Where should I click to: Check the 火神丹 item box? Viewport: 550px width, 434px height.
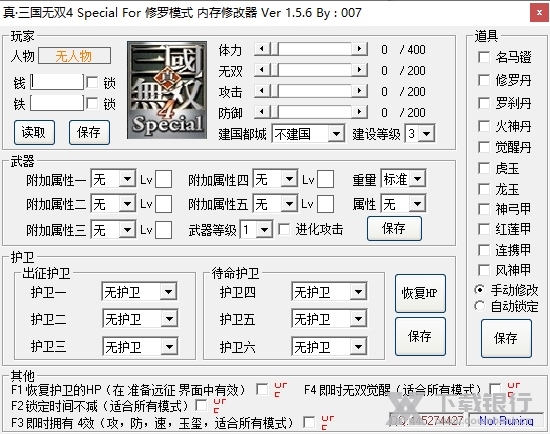coord(484,126)
